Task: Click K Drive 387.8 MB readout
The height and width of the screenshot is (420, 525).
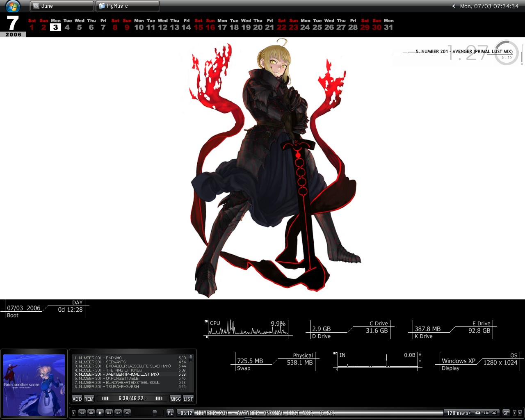Action: tap(427, 329)
